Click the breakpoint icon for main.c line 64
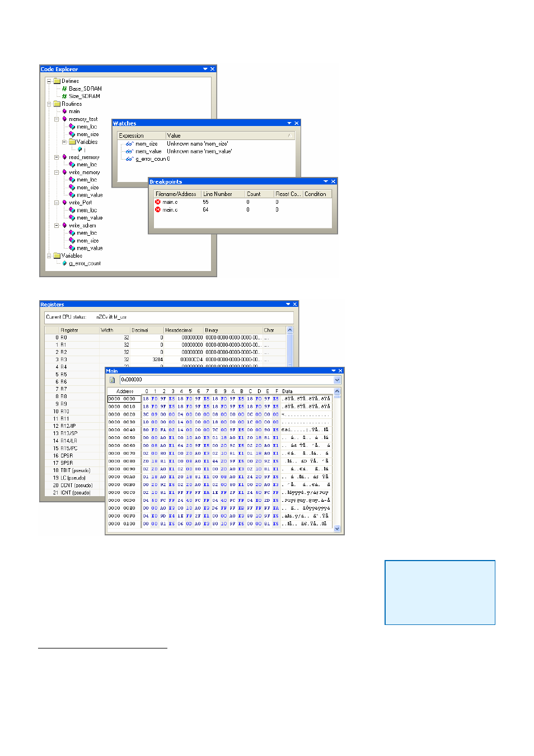Image resolution: width=534 pixels, height=756 pixels. [x=158, y=209]
